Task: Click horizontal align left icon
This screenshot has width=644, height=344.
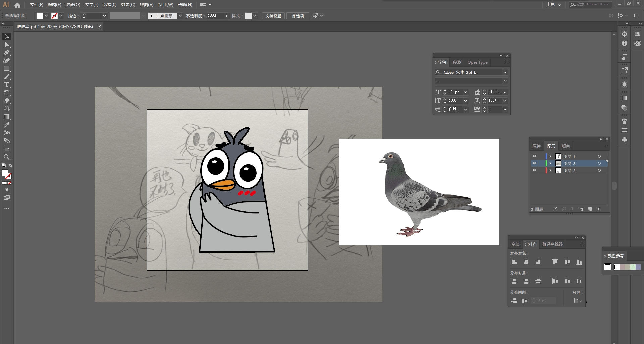Action: pos(514,262)
